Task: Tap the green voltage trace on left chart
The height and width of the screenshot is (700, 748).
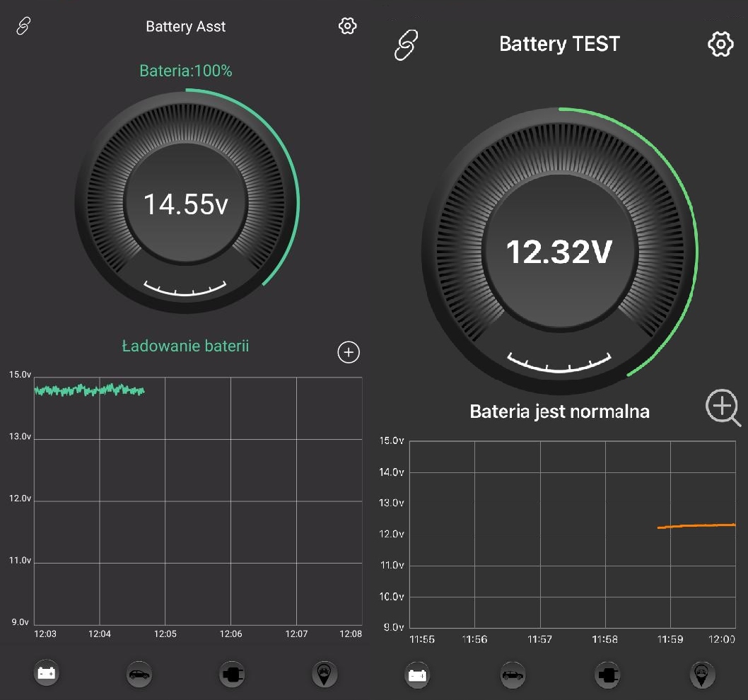Action: (89, 390)
